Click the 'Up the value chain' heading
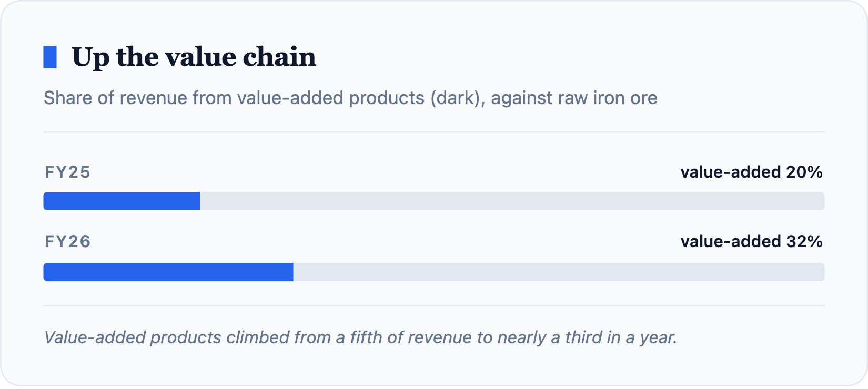The image size is (868, 389). click(194, 57)
